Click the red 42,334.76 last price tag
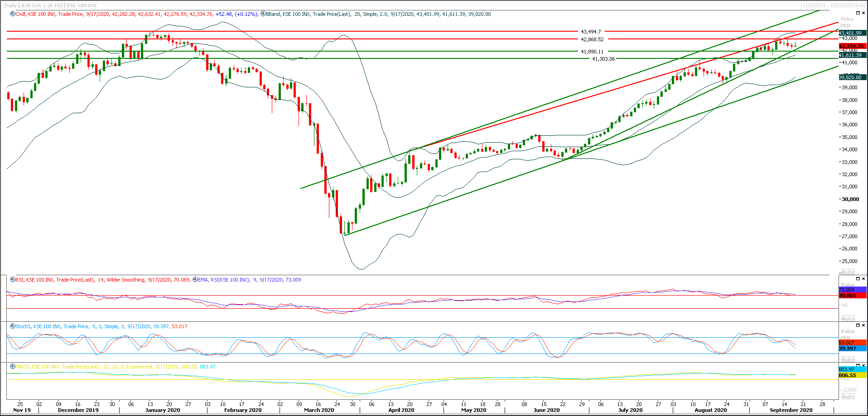Screen dimensions: 868x416 (x=852, y=46)
